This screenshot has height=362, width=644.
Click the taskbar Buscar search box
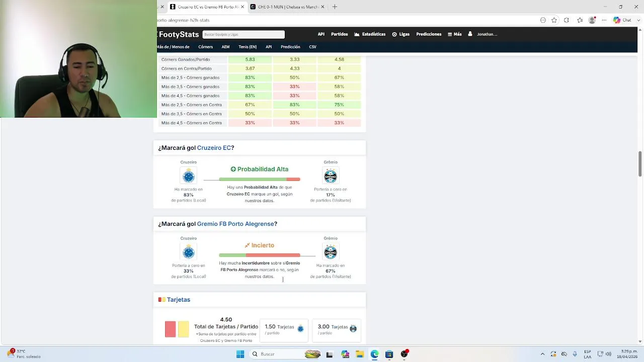(285, 354)
